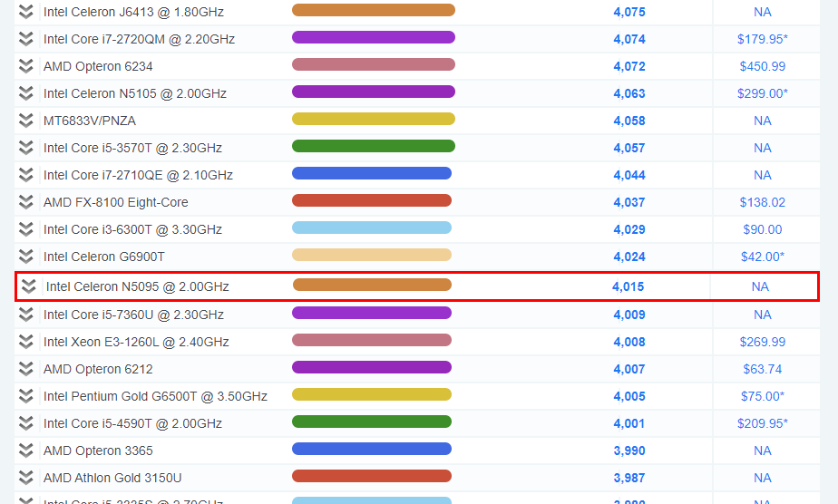This screenshot has width=838, height=504.
Task: Click the score 4,015
Action: 628,286
